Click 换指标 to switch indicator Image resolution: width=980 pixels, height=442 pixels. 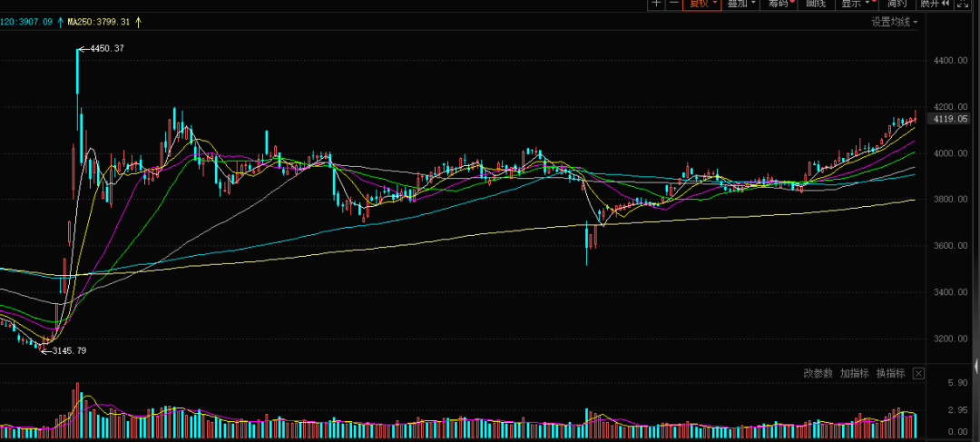pos(890,373)
